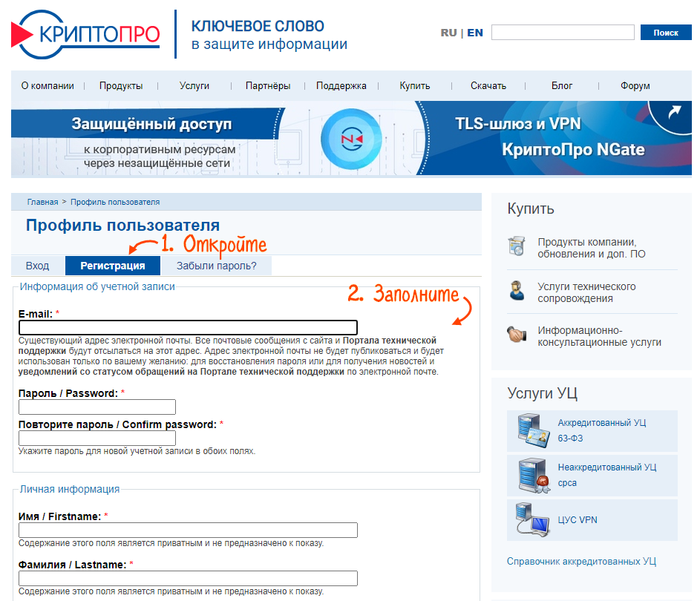700x601 pixels.
Task: Click the Имя / Firstname field
Action: point(188,530)
